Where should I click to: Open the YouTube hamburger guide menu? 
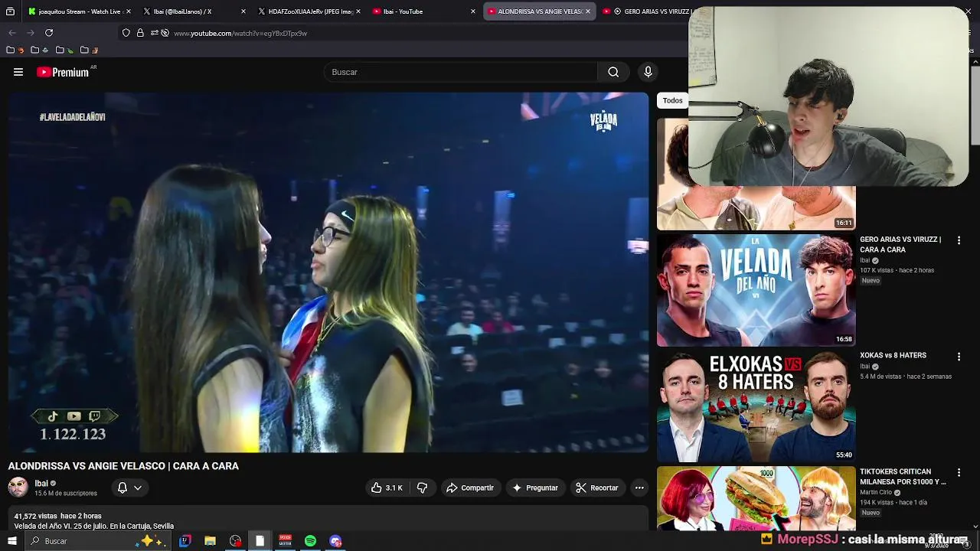(18, 72)
